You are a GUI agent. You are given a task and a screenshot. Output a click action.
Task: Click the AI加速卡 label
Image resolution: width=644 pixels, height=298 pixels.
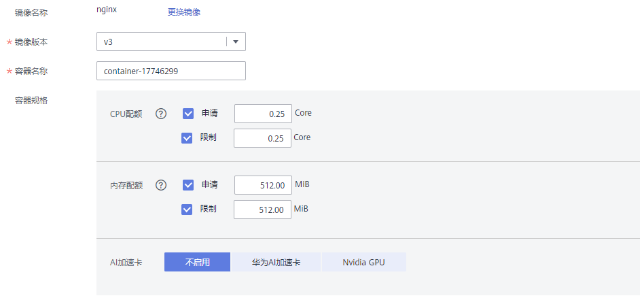pos(126,263)
